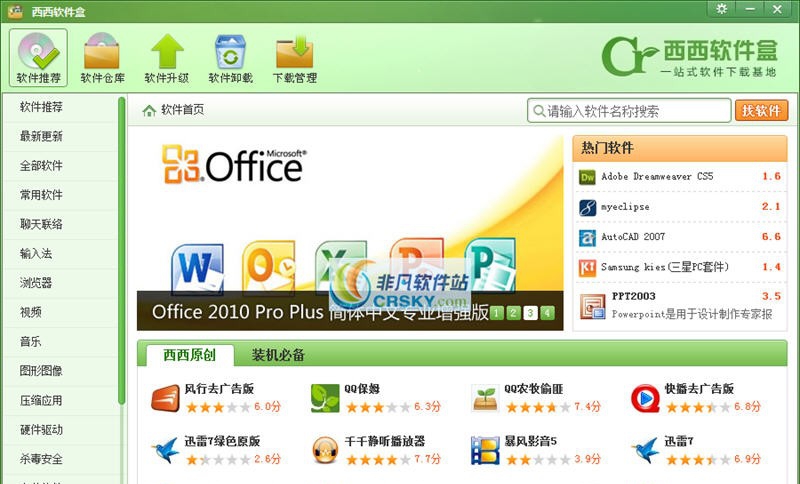Switch to banner slide 4

pyautogui.click(x=547, y=313)
